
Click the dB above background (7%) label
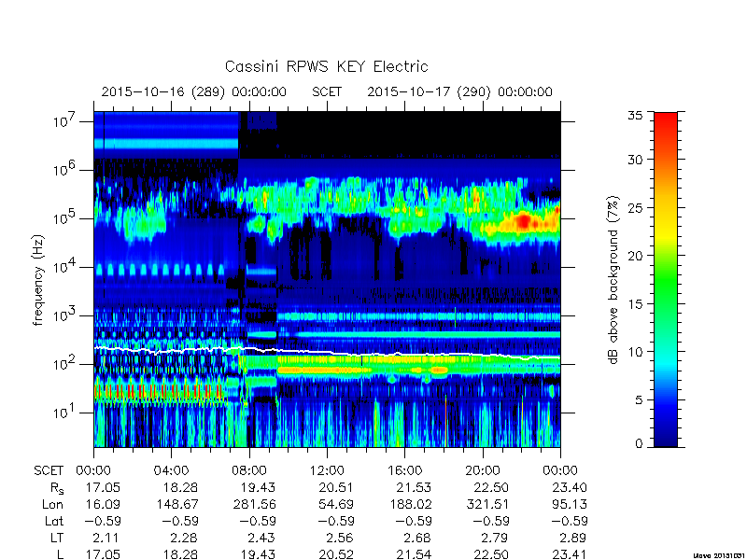click(614, 280)
